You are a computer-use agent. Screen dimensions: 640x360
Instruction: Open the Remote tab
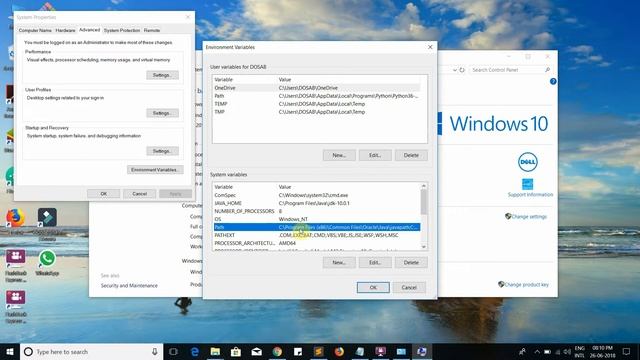[152, 30]
